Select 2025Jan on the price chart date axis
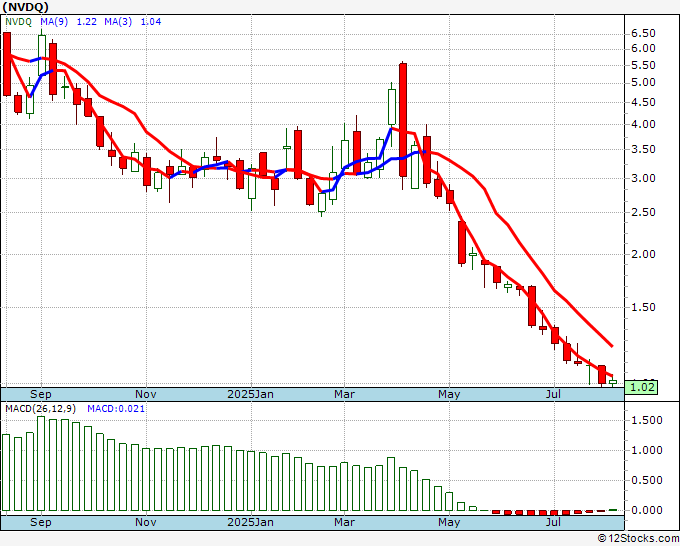The image size is (680, 546). coord(251,394)
